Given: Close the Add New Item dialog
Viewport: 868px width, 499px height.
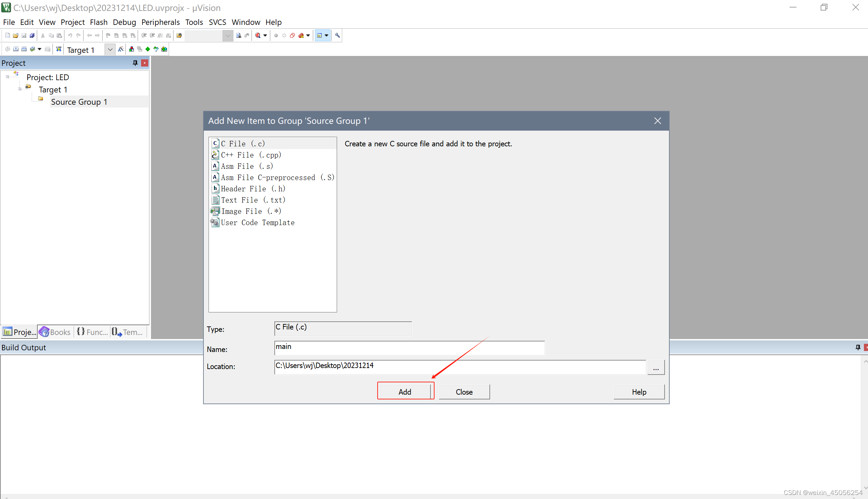Looking at the screenshot, I should [657, 121].
